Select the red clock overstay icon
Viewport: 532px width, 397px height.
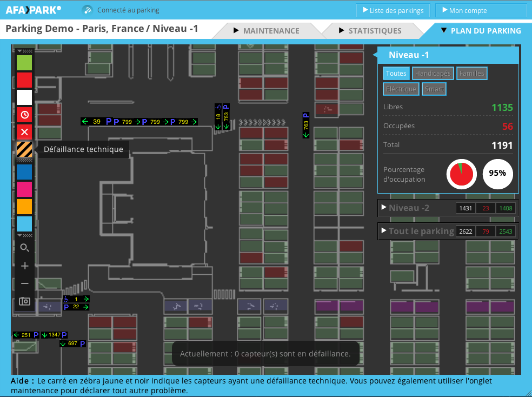pos(24,114)
